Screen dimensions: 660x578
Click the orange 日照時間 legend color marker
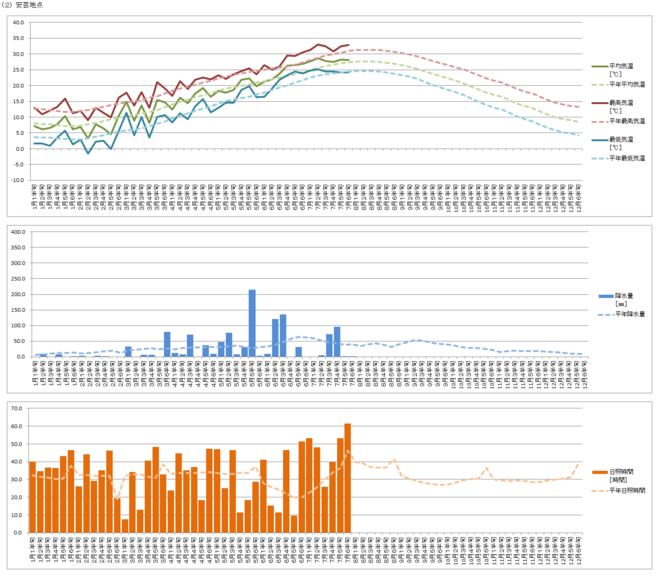point(600,472)
